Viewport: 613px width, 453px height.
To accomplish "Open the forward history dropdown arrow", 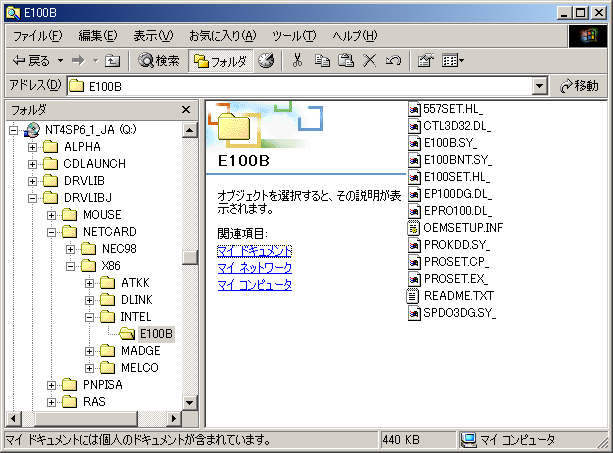I will point(95,61).
